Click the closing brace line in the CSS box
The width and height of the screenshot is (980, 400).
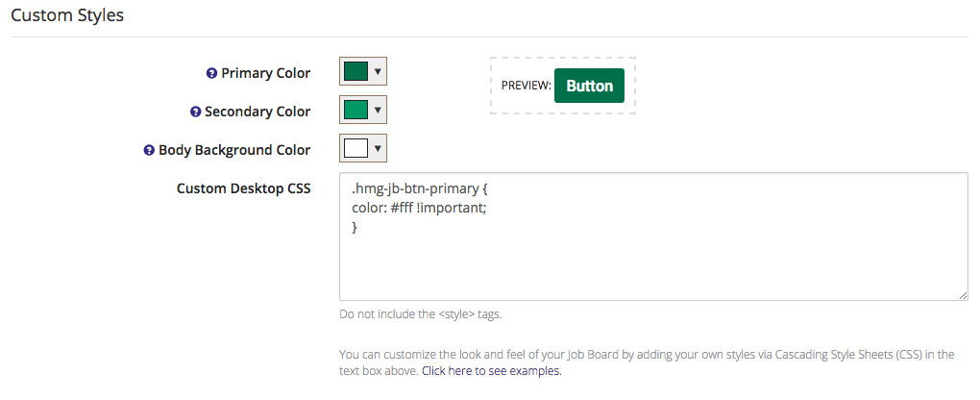click(355, 228)
